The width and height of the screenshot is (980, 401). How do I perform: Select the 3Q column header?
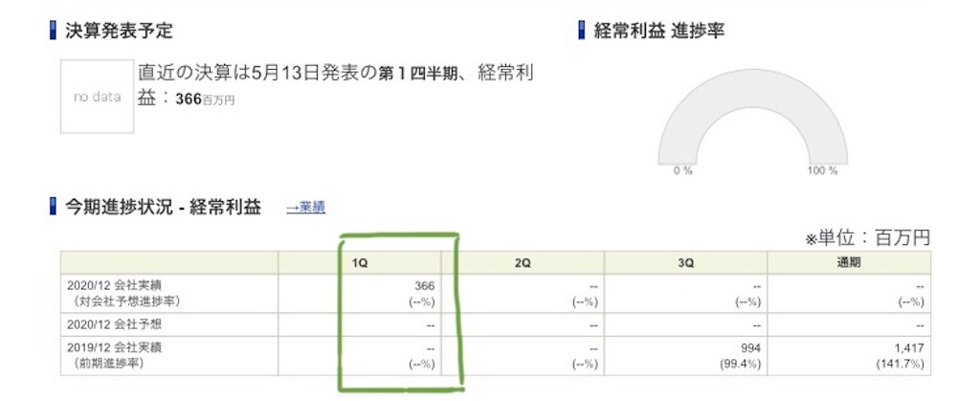point(685,263)
